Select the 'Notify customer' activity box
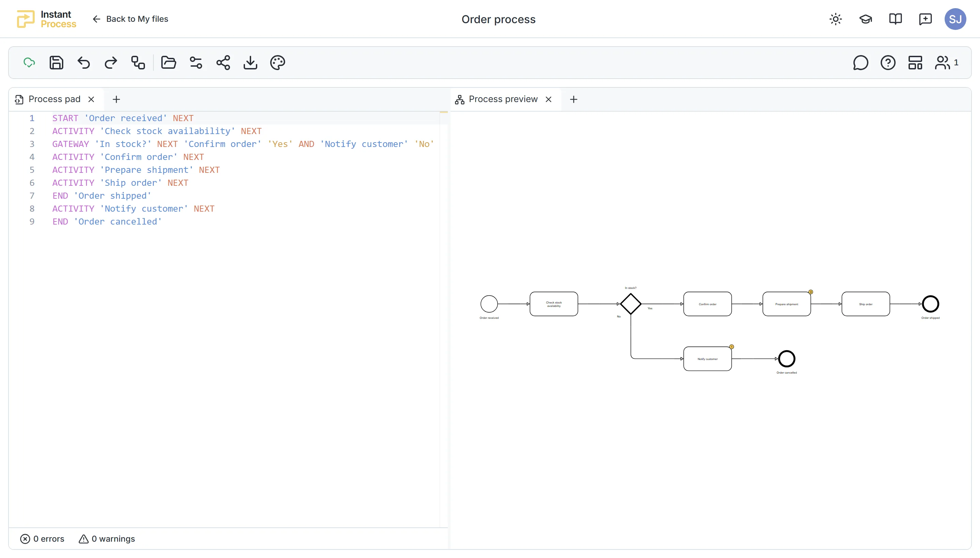 pyautogui.click(x=707, y=359)
